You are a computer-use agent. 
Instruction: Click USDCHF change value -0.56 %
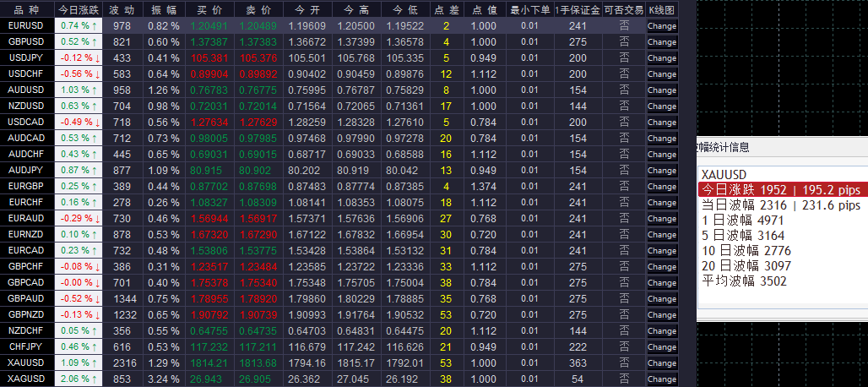[x=78, y=74]
